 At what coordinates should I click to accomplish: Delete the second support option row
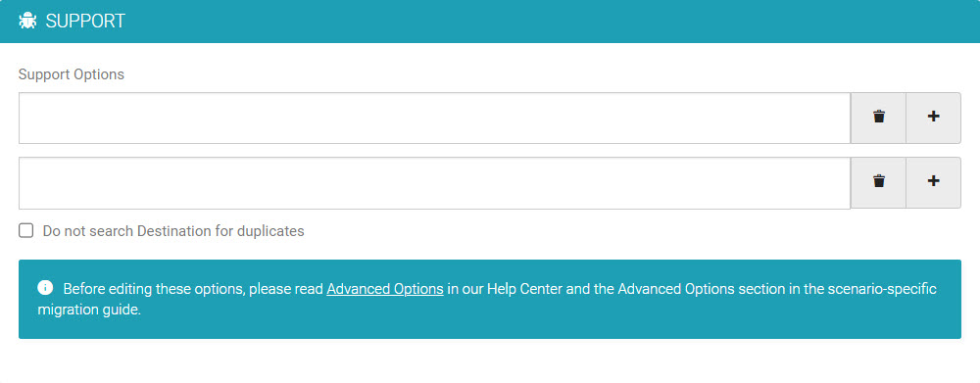(x=878, y=182)
